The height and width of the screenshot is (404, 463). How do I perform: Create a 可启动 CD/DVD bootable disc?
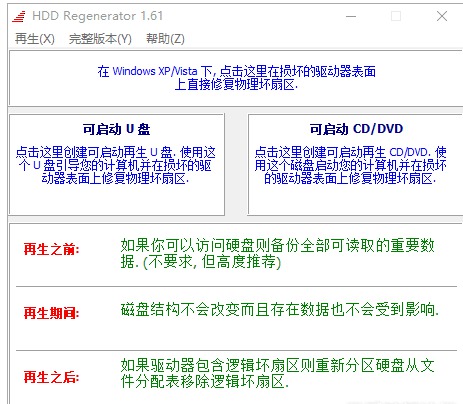click(x=355, y=165)
